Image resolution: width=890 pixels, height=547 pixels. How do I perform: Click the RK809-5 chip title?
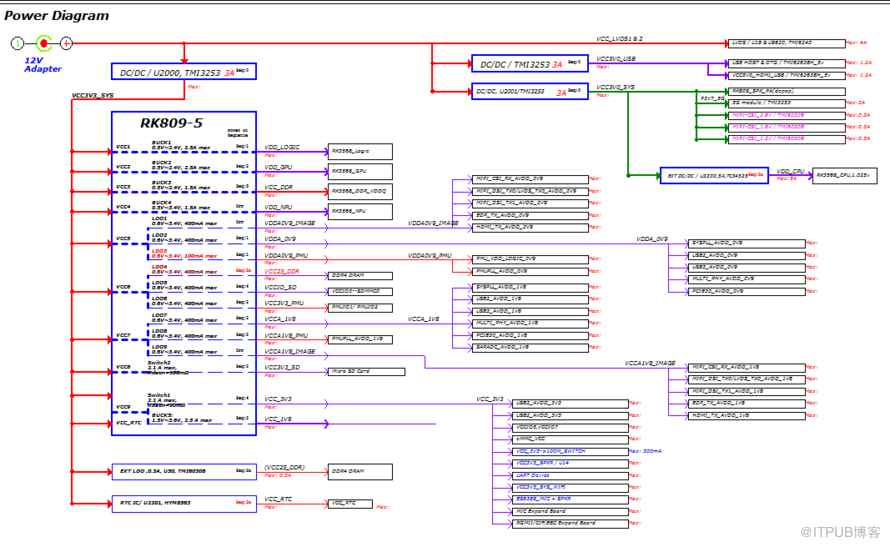(x=171, y=123)
